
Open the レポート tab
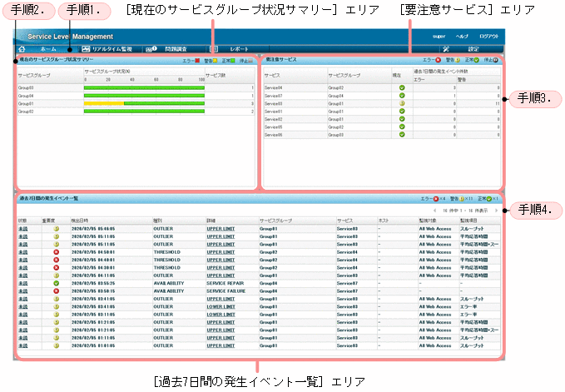(x=240, y=49)
